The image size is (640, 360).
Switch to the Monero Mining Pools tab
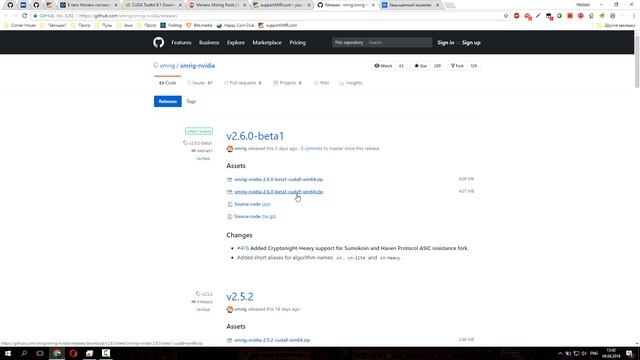point(217,5)
